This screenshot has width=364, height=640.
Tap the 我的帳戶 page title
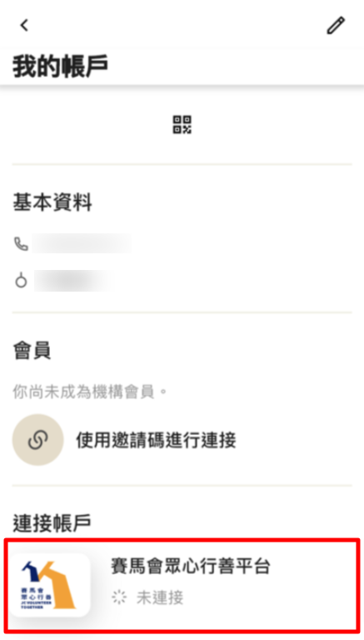(61, 67)
